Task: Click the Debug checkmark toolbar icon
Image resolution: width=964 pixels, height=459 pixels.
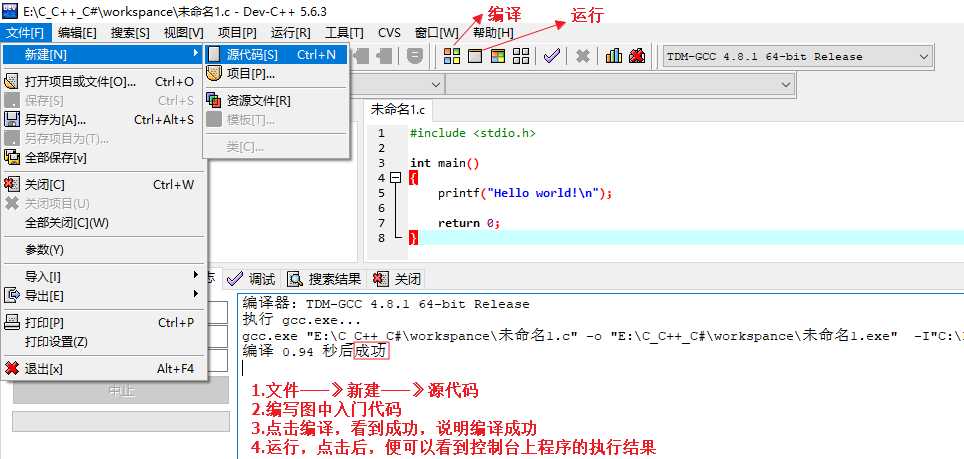Action: [x=551, y=56]
